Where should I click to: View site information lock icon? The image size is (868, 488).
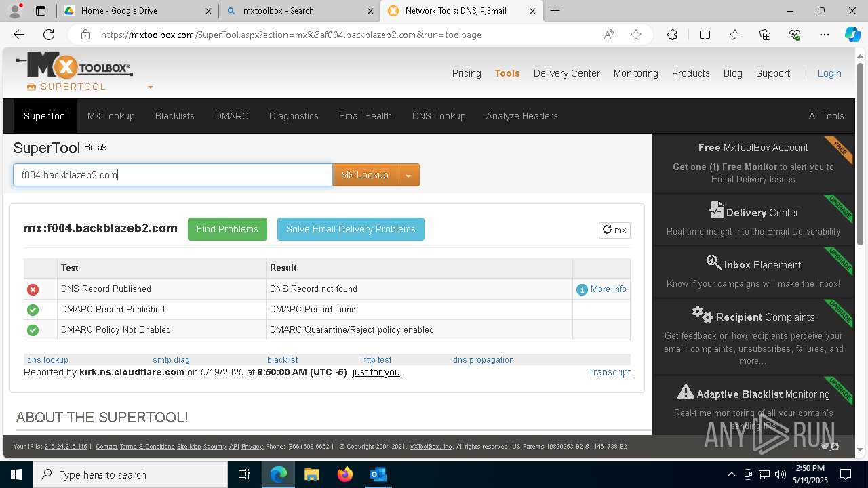(85, 35)
